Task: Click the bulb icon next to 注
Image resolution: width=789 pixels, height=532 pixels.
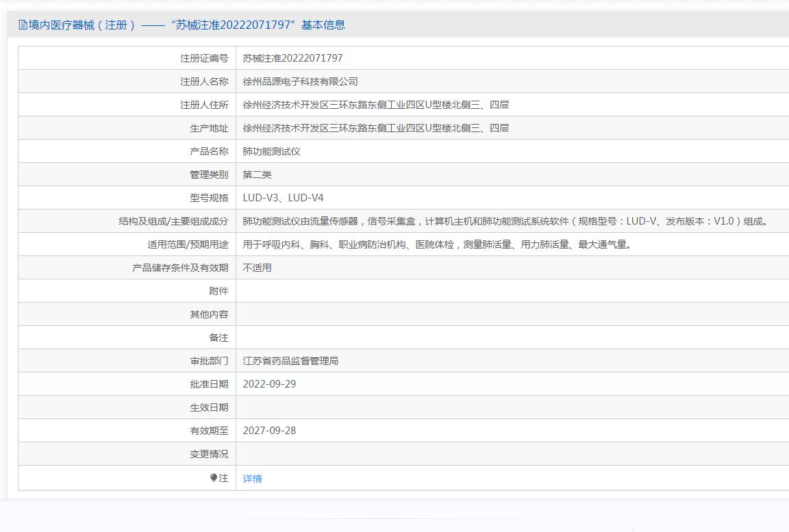Action: click(214, 478)
